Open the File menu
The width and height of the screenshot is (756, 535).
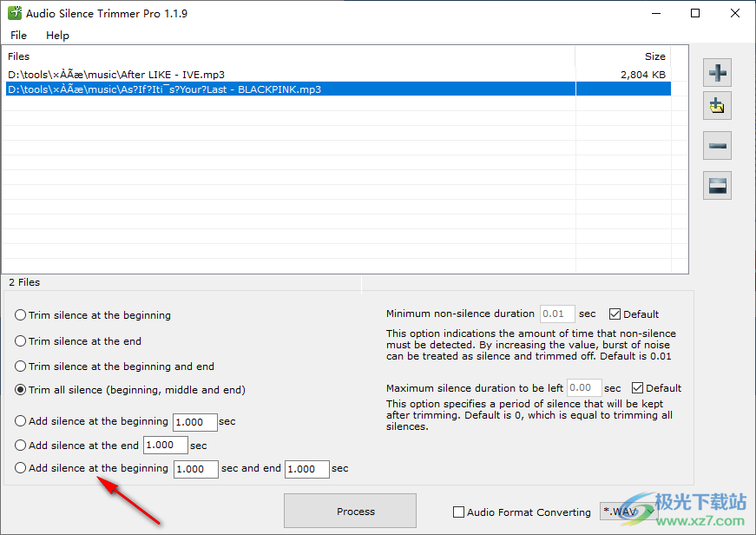tap(18, 36)
